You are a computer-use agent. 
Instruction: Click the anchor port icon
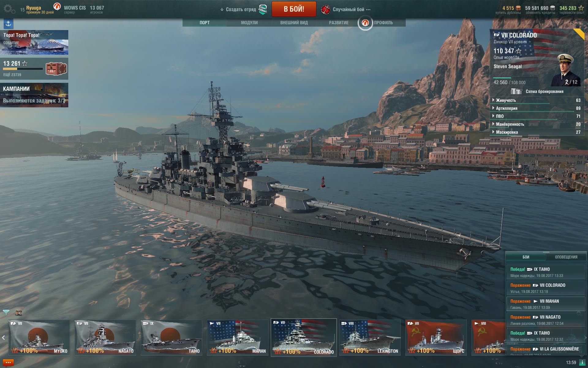tap(8, 24)
